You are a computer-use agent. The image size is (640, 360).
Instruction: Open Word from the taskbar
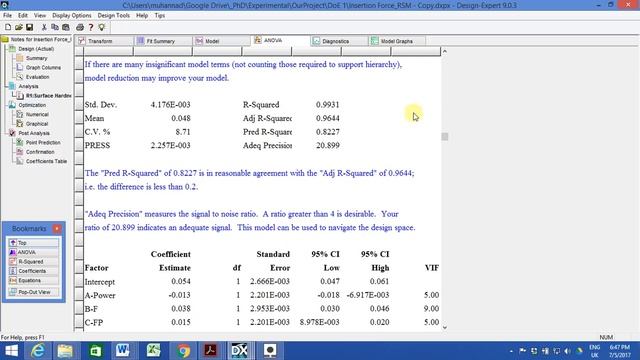point(122,351)
